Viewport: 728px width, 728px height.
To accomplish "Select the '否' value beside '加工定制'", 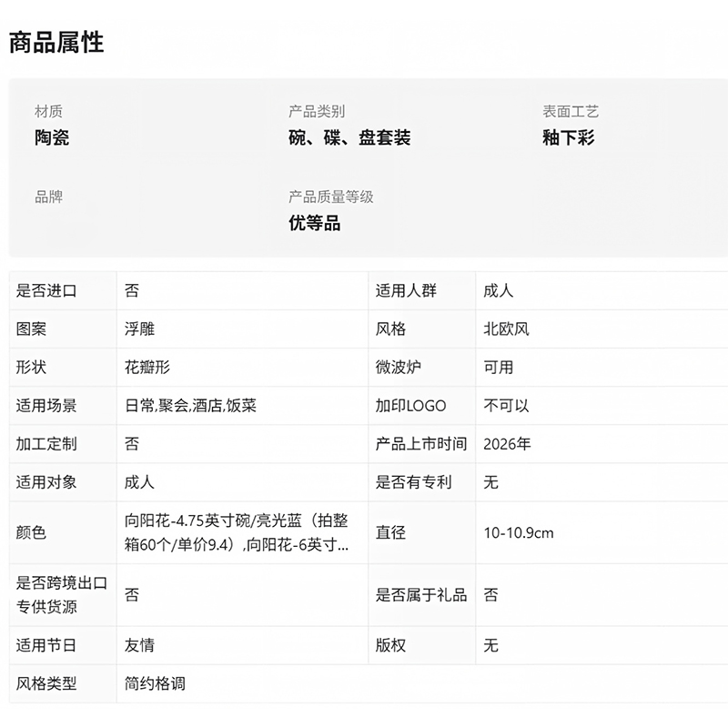I will (132, 444).
